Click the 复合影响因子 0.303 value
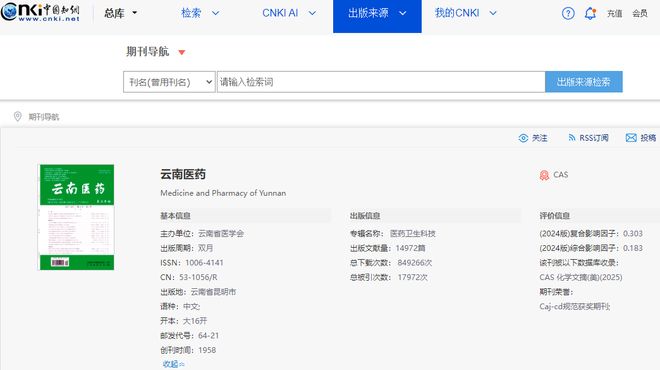Viewport: 660px width, 370px height. [x=633, y=234]
